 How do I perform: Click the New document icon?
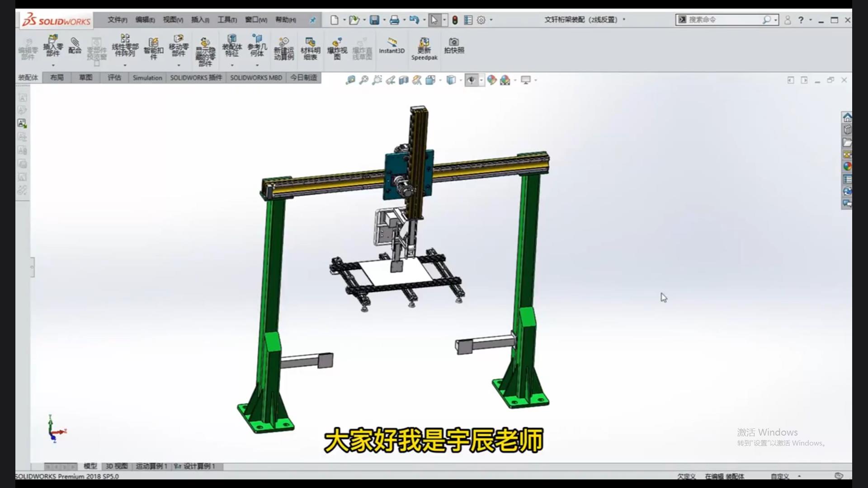pyautogui.click(x=334, y=20)
